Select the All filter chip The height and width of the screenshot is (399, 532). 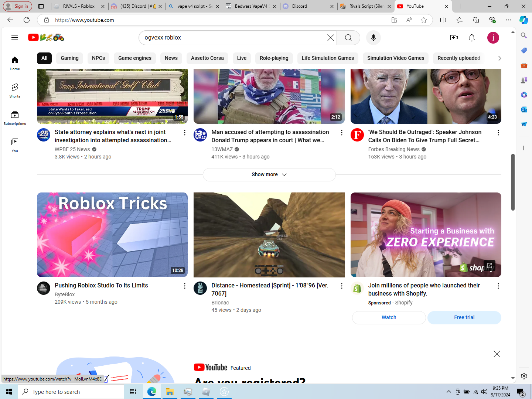click(x=44, y=58)
